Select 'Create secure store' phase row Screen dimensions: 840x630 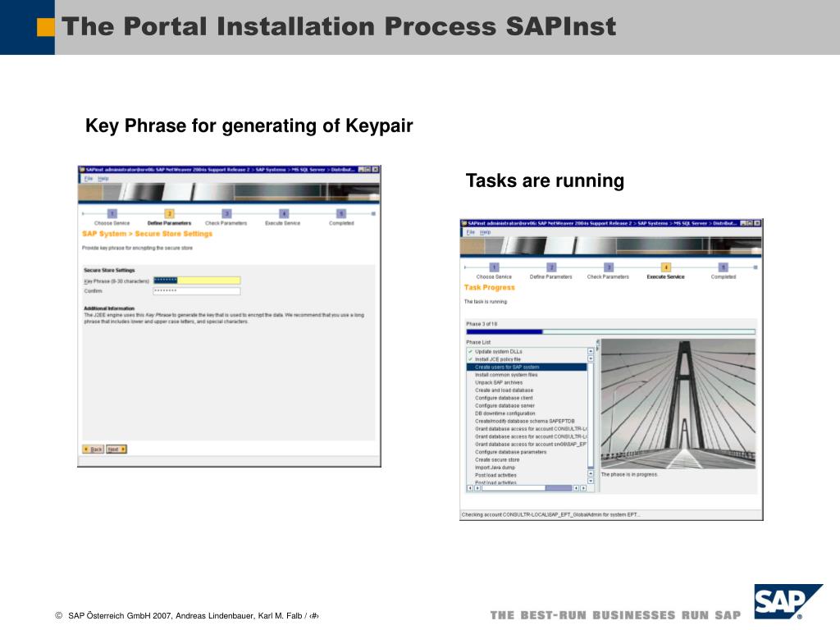pyautogui.click(x=527, y=459)
